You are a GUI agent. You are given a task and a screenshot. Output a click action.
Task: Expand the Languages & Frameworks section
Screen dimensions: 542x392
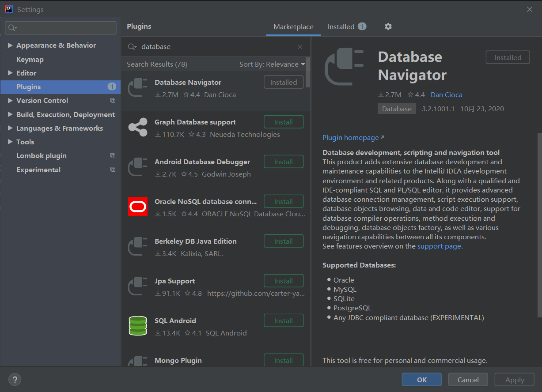[x=11, y=128]
